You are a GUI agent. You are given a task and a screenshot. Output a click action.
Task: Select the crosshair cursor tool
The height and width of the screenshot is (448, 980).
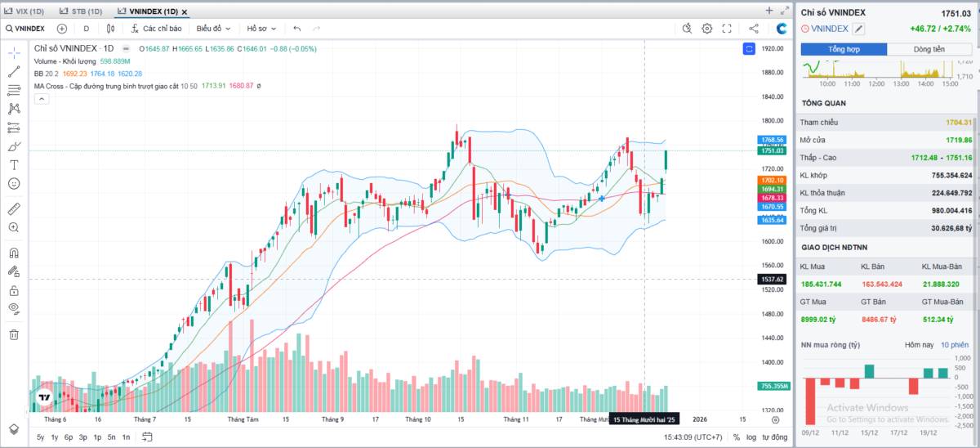click(14, 53)
